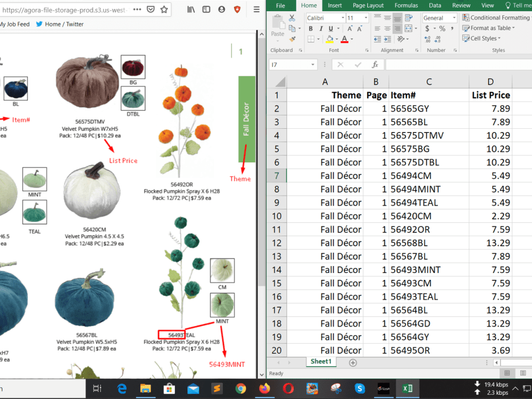Open fill color dropdown arrow
This screenshot has width=532, height=399.
tap(337, 39)
